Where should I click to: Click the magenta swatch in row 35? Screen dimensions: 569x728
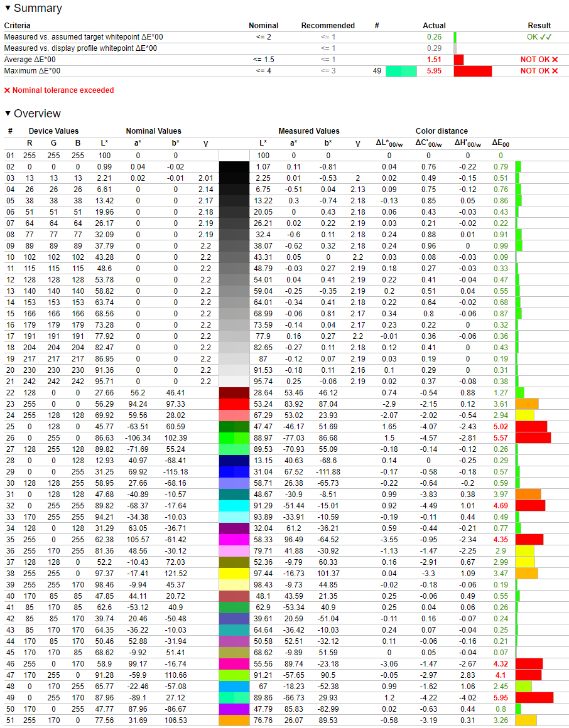234,540
